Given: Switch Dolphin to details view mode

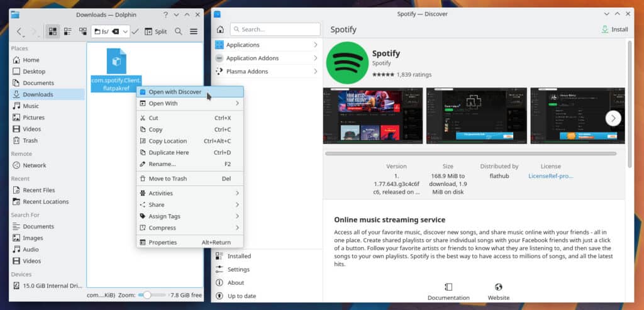Looking at the screenshot, I should [83, 31].
